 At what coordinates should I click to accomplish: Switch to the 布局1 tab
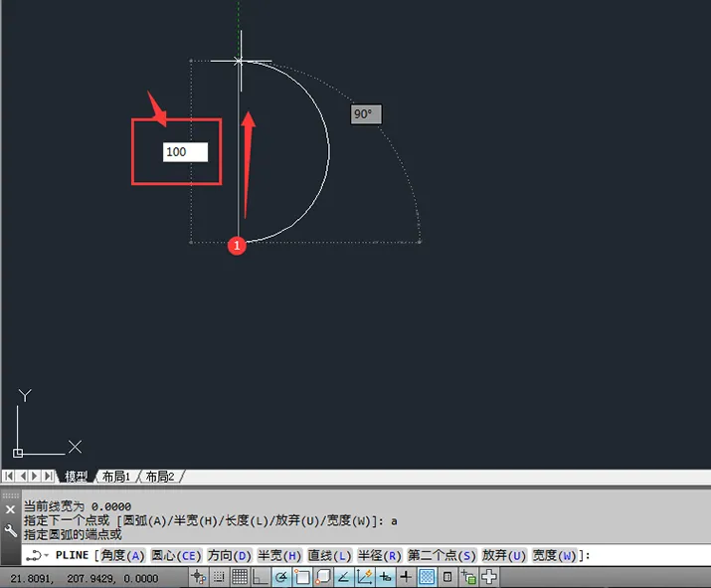tap(116, 477)
